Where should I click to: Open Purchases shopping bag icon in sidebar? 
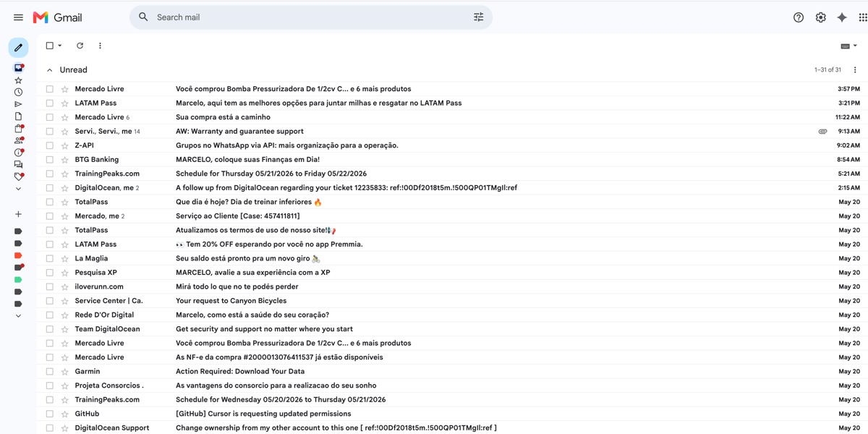pos(18,129)
